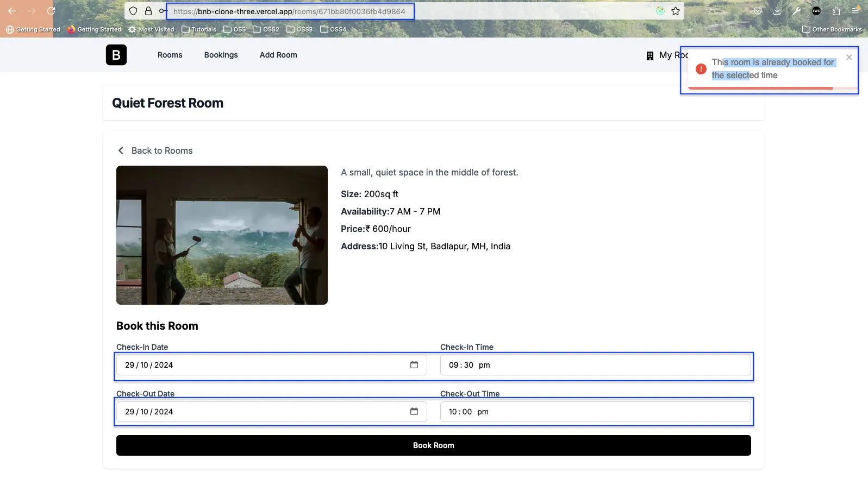Click the Check-Out Date input field
This screenshot has height=491, width=868.
(x=272, y=412)
